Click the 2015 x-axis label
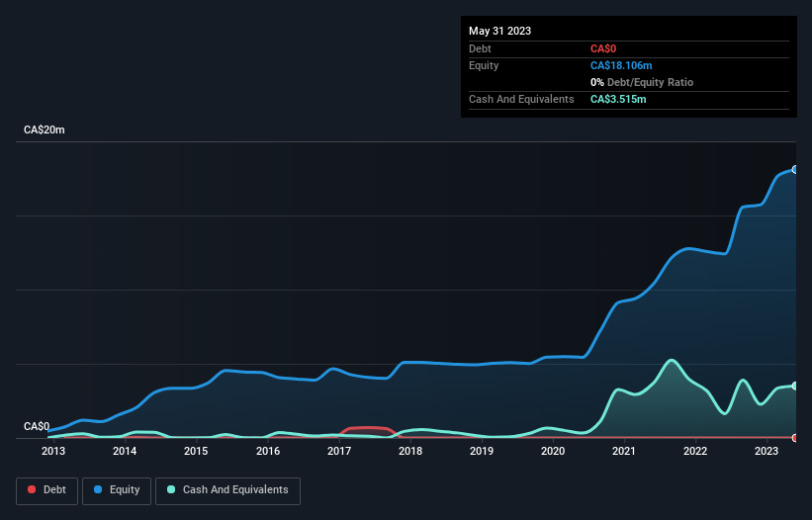 pos(196,451)
